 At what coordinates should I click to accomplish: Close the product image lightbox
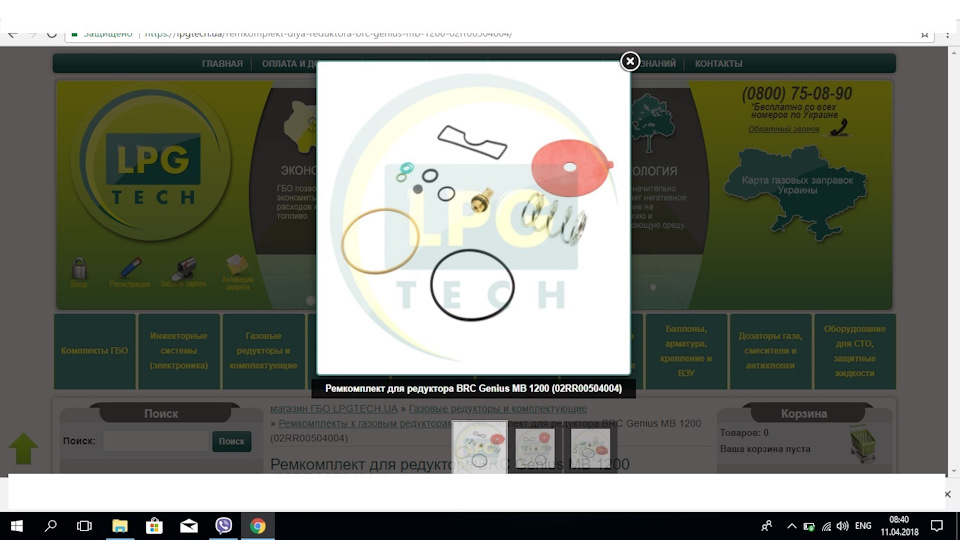[629, 61]
